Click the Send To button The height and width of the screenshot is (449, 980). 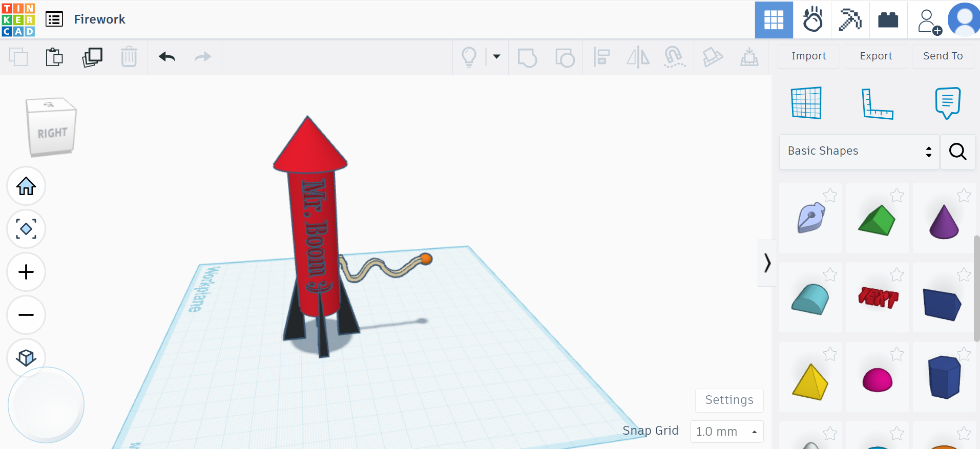[943, 56]
